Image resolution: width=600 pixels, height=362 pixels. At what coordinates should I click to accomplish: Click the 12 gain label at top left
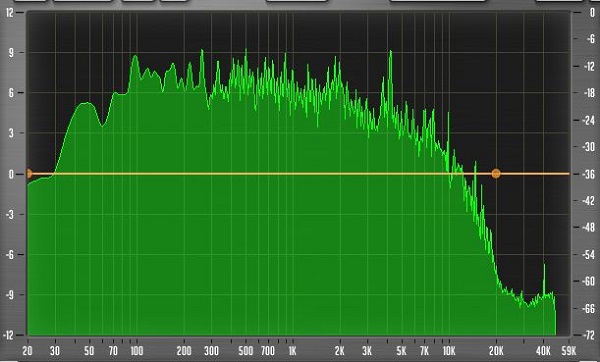click(x=9, y=13)
